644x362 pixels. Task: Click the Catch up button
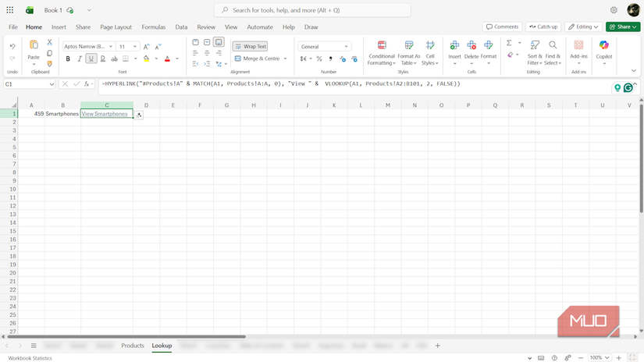click(543, 27)
